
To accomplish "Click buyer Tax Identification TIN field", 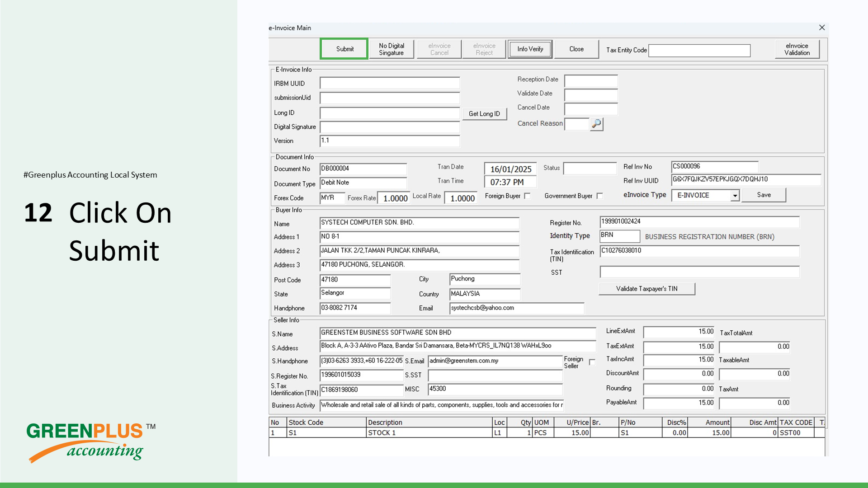I will click(700, 251).
